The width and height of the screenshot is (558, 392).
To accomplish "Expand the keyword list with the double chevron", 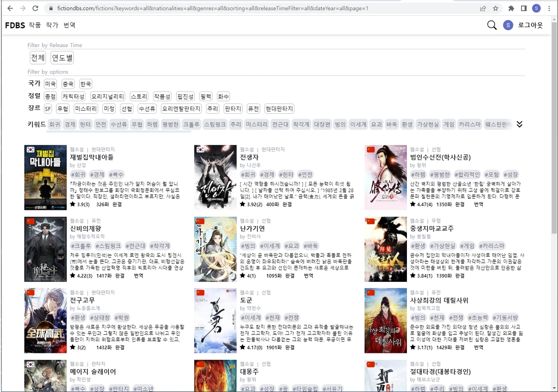I will [520, 124].
